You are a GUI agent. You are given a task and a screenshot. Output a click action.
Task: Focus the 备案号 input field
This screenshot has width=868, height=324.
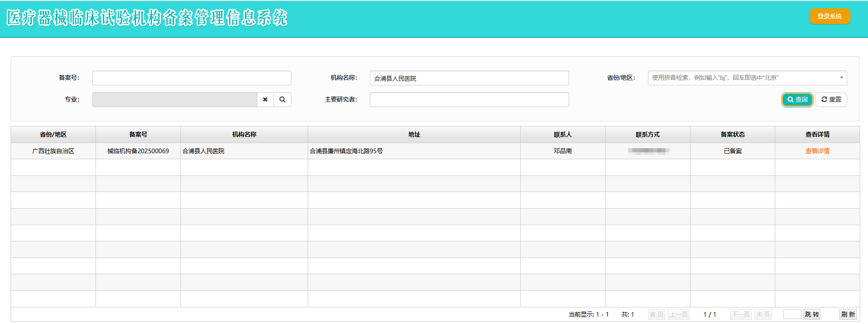pyautogui.click(x=191, y=78)
